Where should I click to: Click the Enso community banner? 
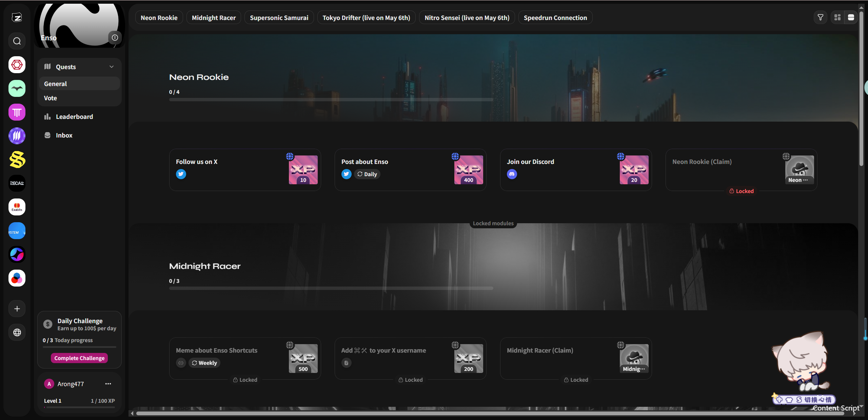pos(79,26)
